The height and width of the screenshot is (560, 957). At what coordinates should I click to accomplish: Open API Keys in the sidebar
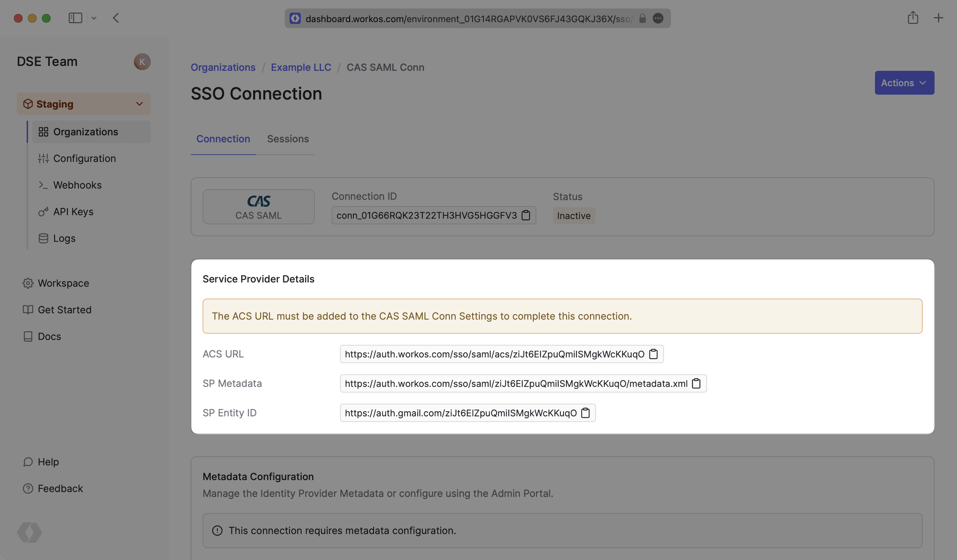[x=73, y=211]
